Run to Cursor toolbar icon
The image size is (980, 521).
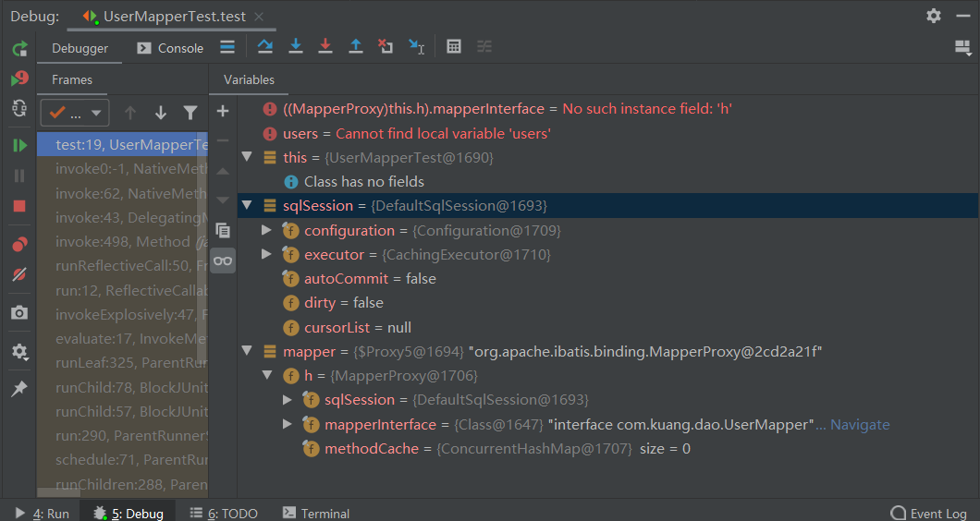tap(416, 46)
